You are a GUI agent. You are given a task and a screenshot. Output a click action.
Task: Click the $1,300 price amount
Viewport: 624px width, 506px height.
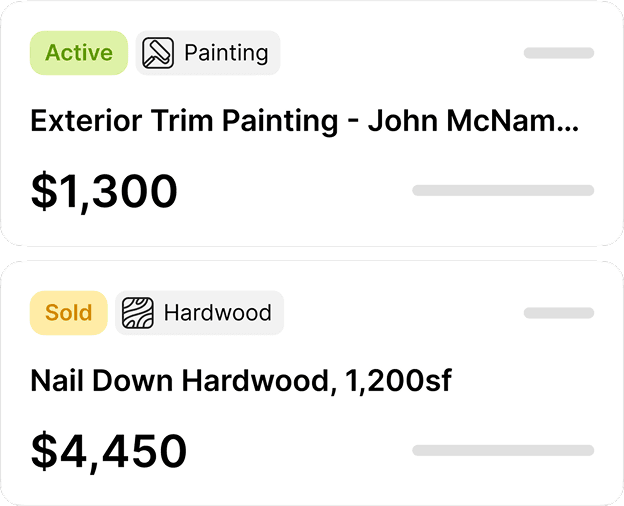[x=104, y=191]
